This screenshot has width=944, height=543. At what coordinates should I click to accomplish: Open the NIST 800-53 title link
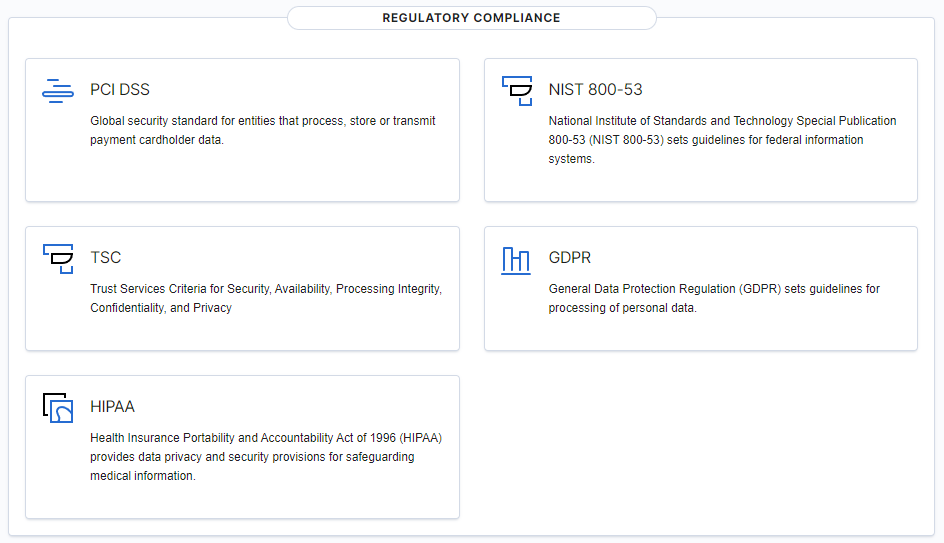click(x=595, y=90)
